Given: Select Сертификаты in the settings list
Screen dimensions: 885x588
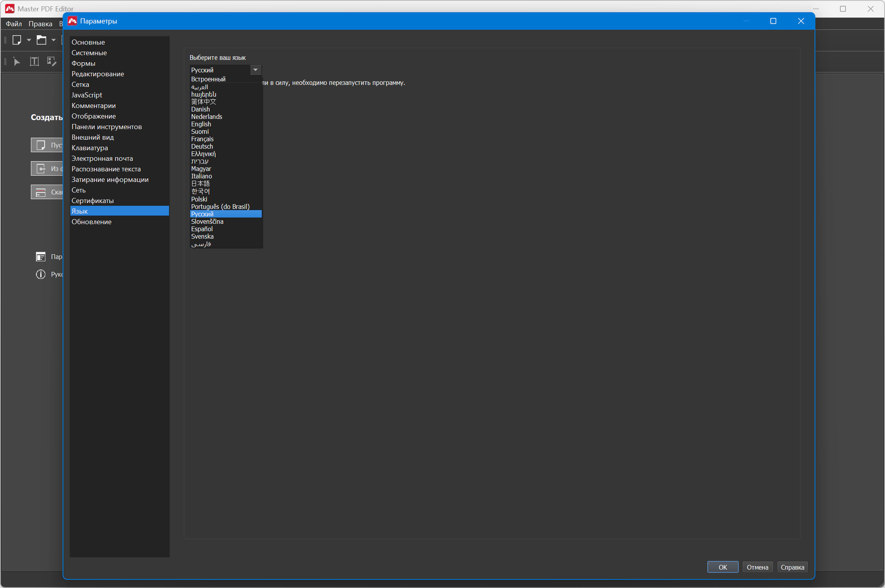Looking at the screenshot, I should coord(93,201).
